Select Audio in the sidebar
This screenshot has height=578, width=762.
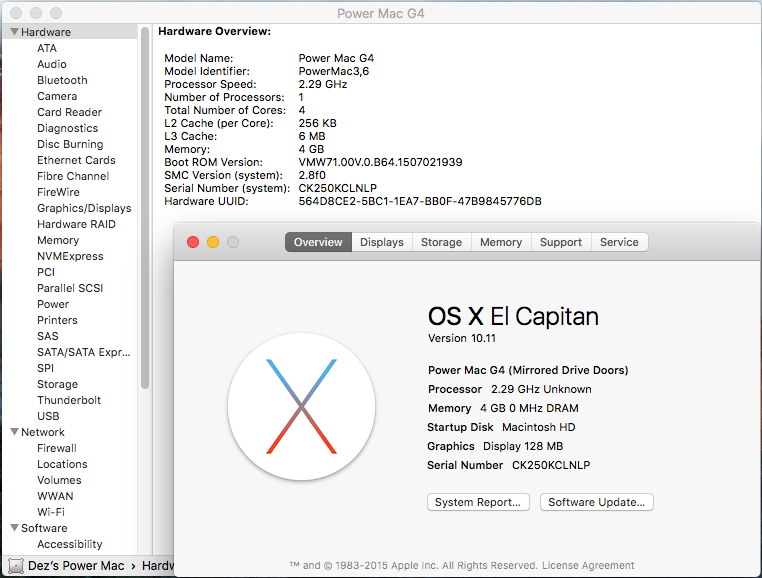(x=52, y=64)
